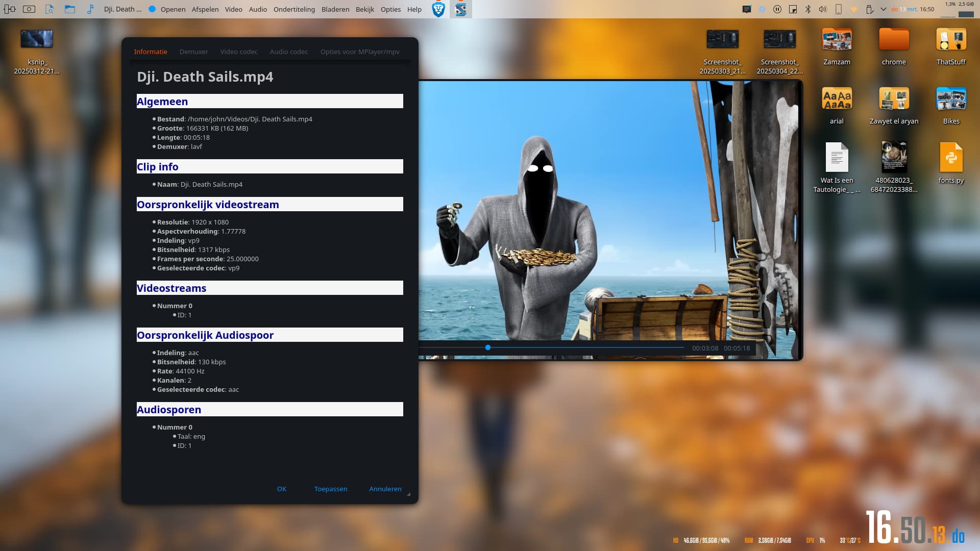Open the ksnip screenshot desktop file
The image size is (980, 551).
(x=37, y=52)
